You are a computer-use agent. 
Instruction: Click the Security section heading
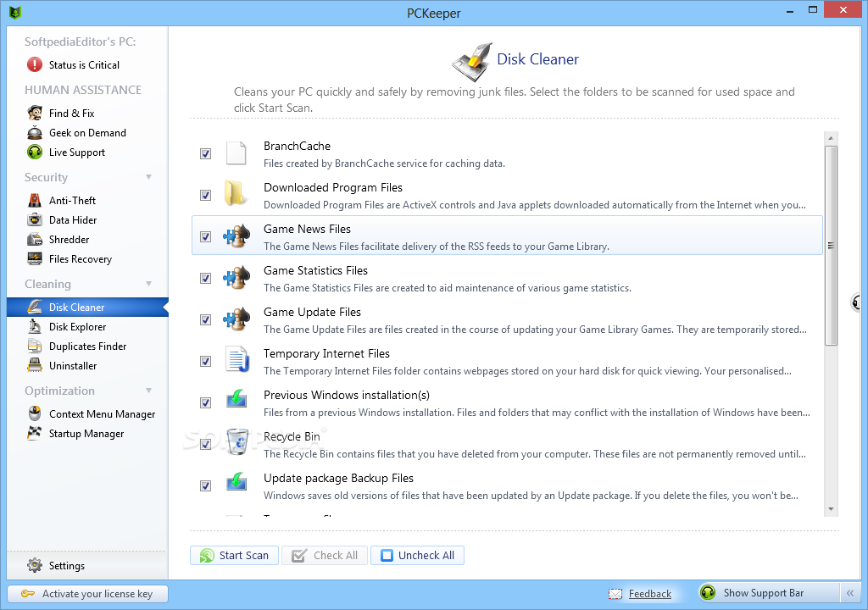pyautogui.click(x=46, y=177)
